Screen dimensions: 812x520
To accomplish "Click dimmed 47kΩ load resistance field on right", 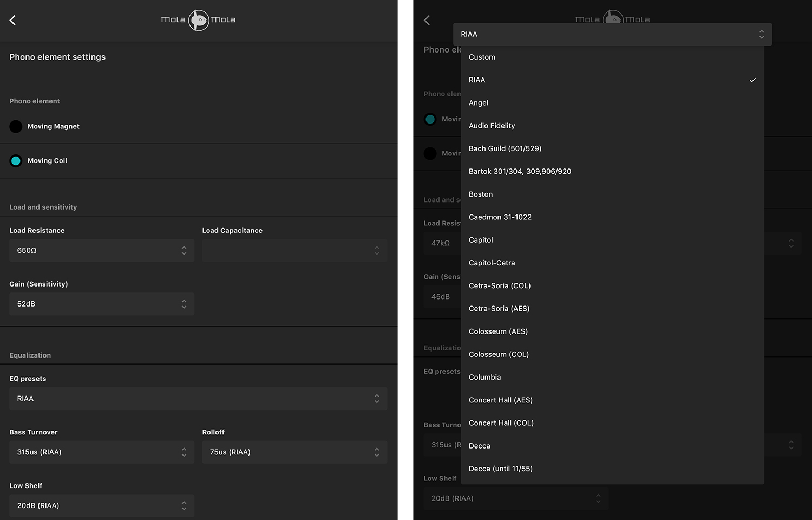I will pos(442,243).
